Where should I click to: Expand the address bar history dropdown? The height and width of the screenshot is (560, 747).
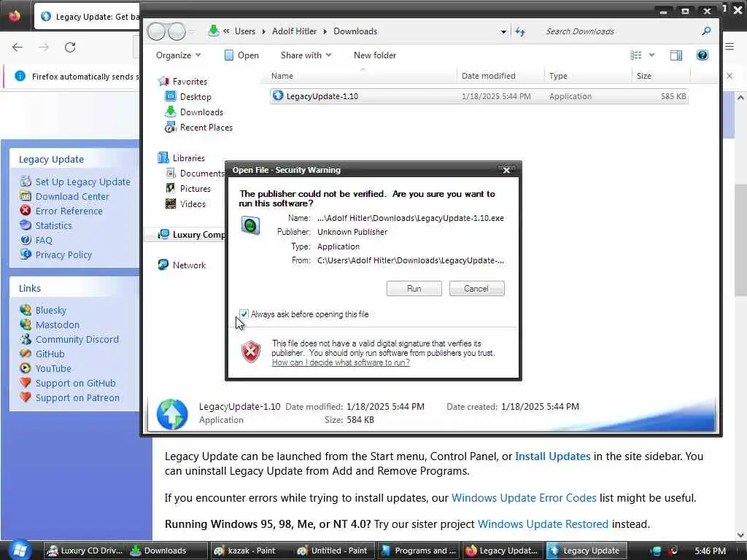point(503,32)
